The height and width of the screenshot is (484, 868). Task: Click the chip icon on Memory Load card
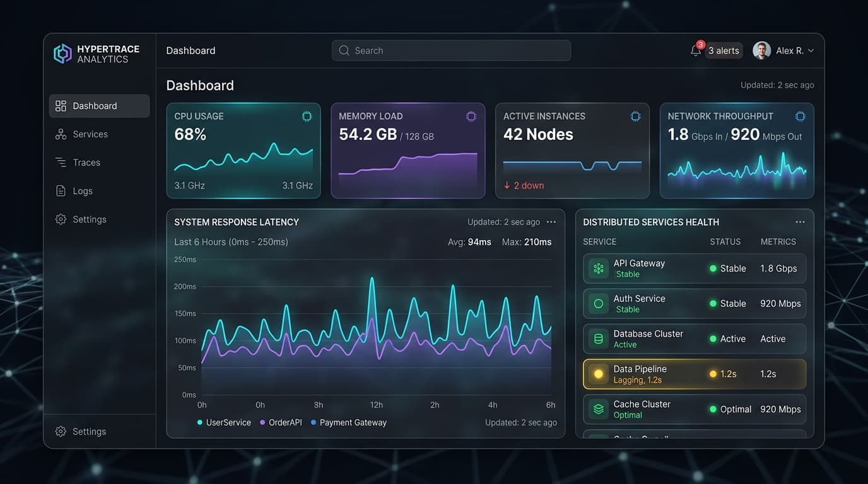pos(471,117)
